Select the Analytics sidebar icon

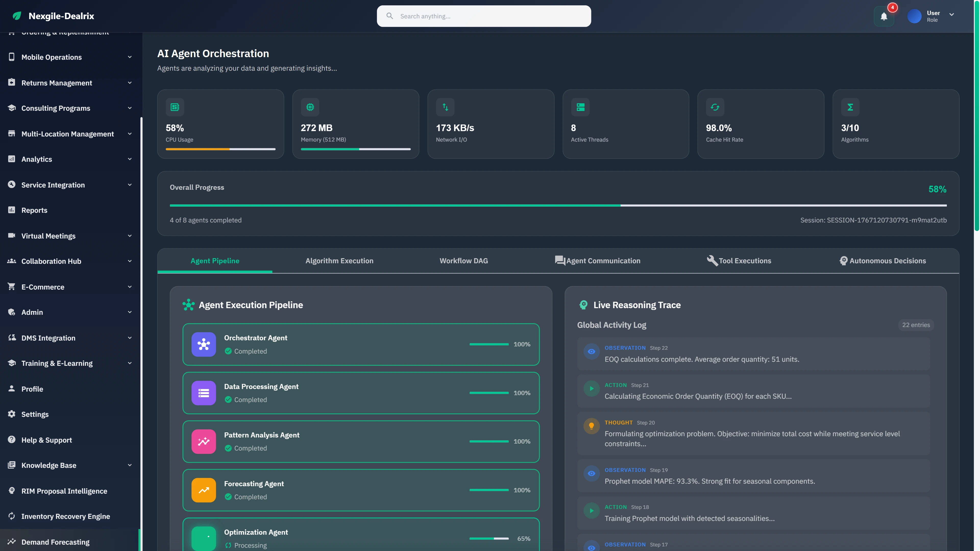(11, 159)
